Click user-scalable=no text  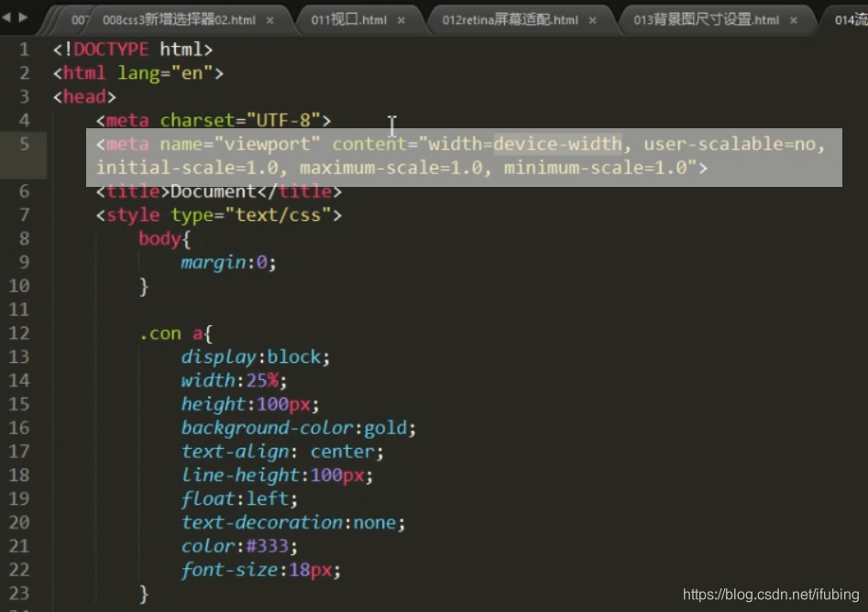click(730, 145)
